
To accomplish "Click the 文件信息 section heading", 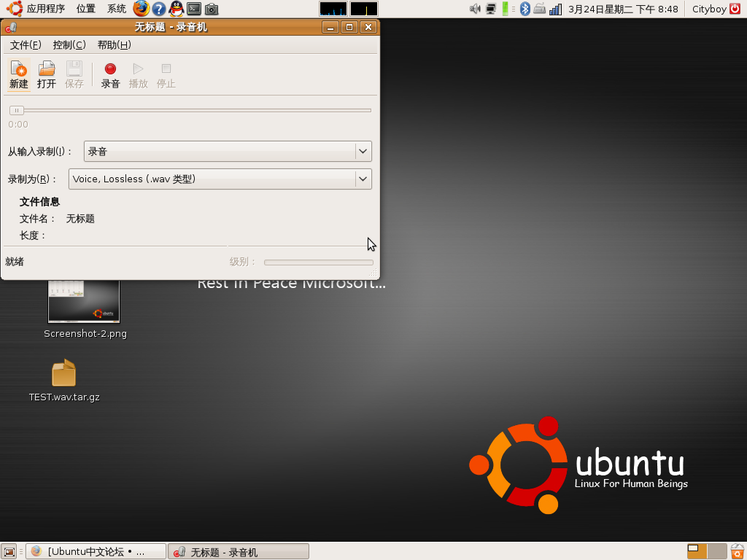I will click(39, 202).
